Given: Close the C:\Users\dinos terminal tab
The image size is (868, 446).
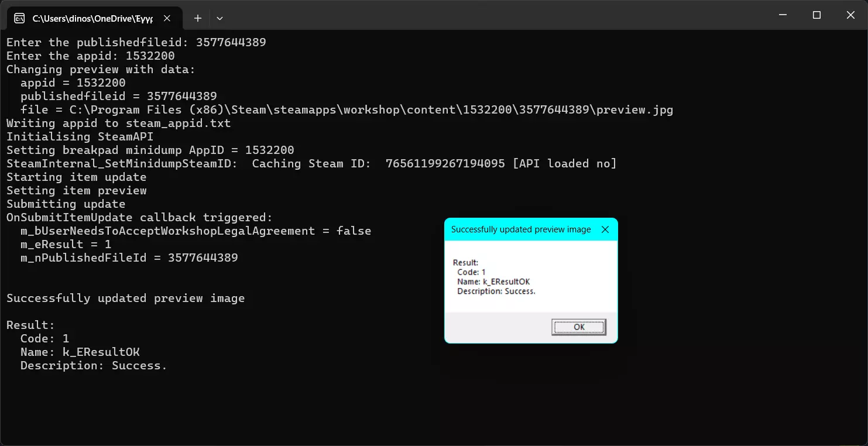Looking at the screenshot, I should (x=167, y=18).
